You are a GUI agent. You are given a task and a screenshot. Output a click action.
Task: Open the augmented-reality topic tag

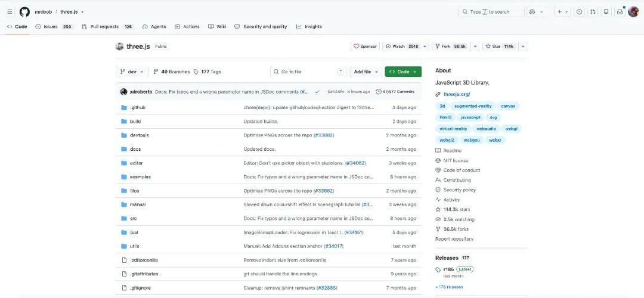pos(473,106)
